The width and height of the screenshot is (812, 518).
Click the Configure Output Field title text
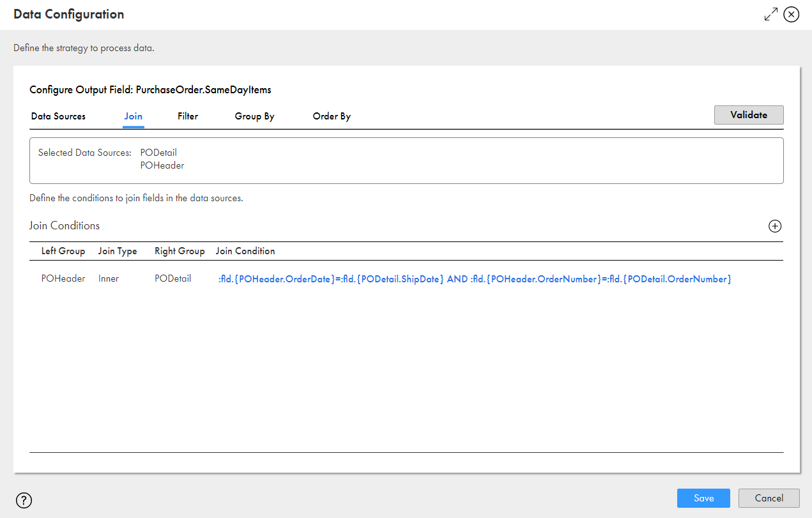click(150, 90)
